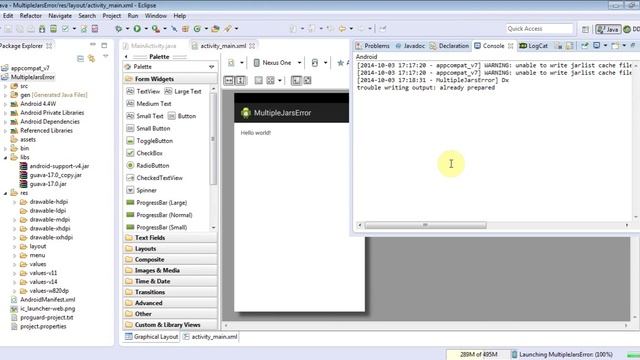Image resolution: width=640 pixels, height=360 pixels.
Task: Click the Open Perspective icon
Action: coord(585,29)
